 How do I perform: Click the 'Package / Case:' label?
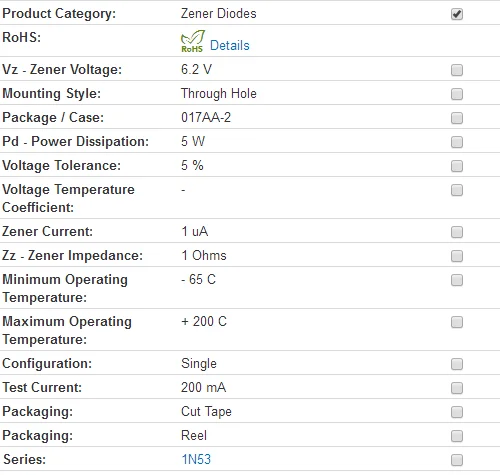[53, 118]
